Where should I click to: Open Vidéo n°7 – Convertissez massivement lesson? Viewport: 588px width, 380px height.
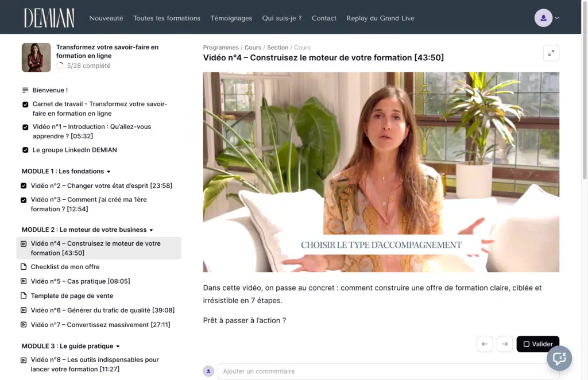pos(100,324)
